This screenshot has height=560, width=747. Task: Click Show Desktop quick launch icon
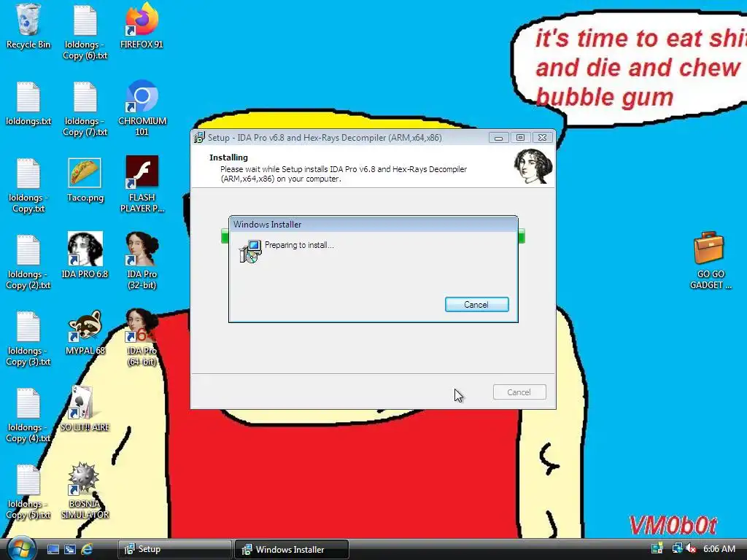point(53,549)
